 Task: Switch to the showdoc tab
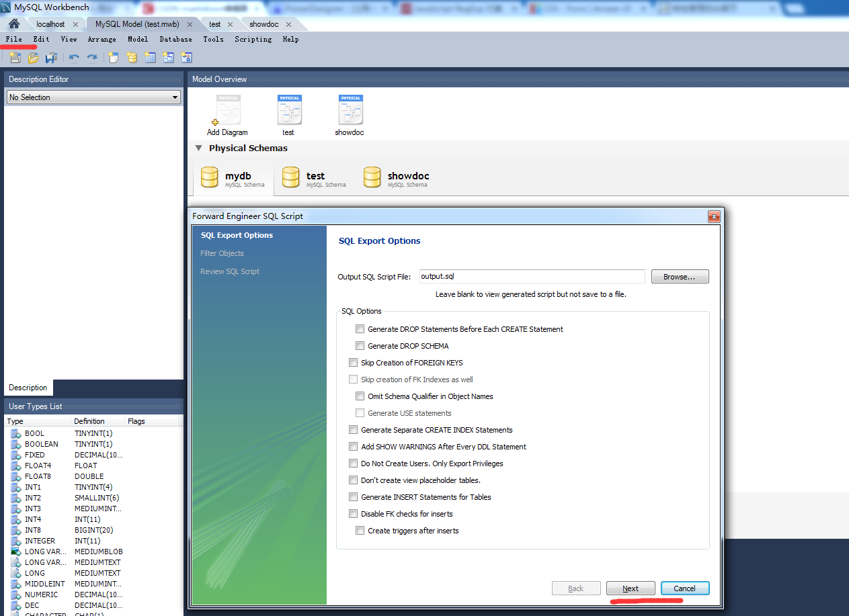(264, 24)
